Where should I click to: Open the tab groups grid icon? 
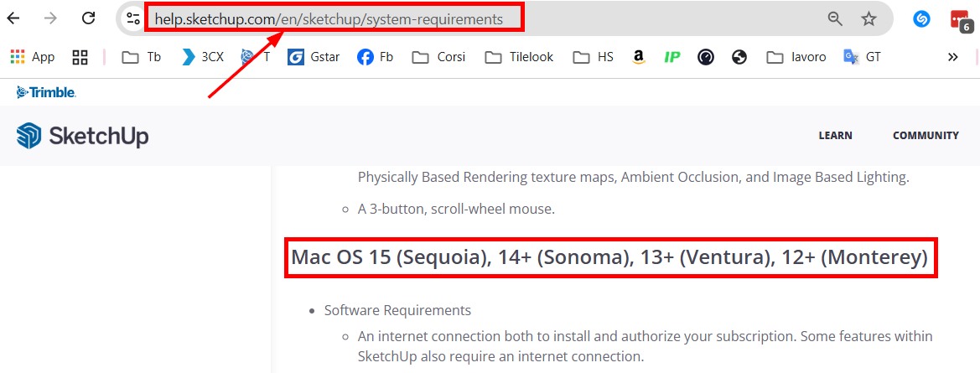click(80, 58)
